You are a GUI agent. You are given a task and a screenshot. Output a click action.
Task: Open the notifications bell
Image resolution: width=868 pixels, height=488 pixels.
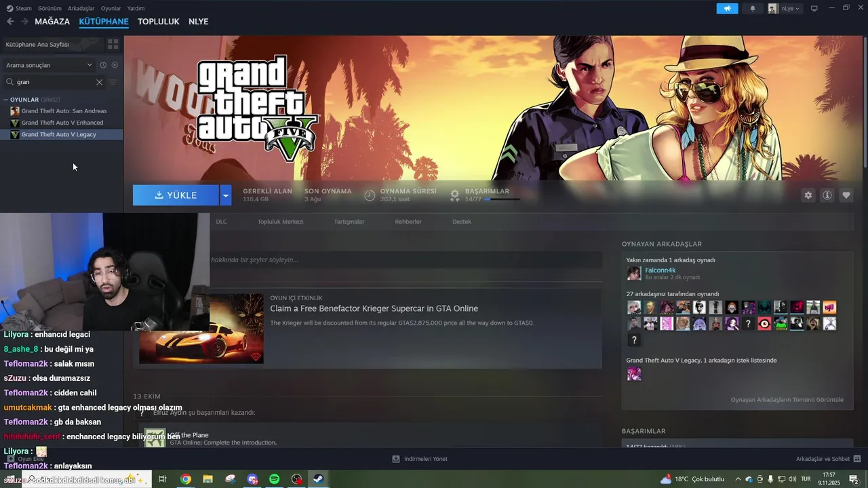752,9
